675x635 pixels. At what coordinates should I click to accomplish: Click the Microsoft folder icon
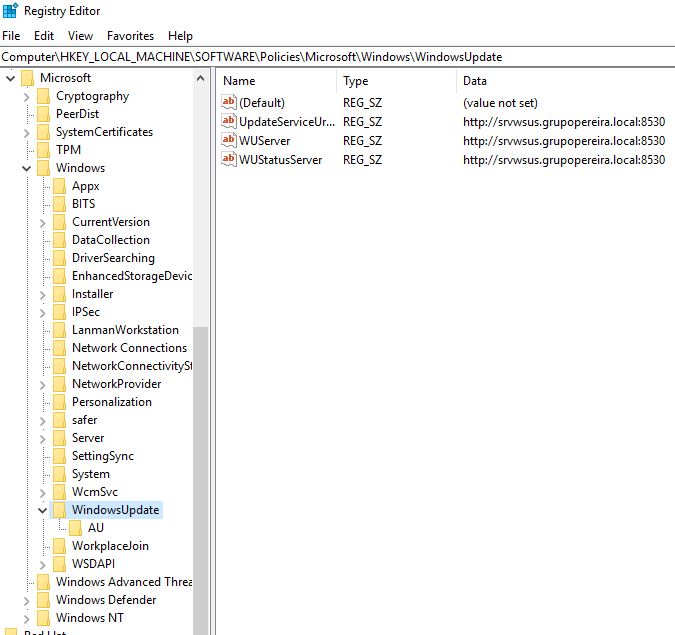[28, 78]
